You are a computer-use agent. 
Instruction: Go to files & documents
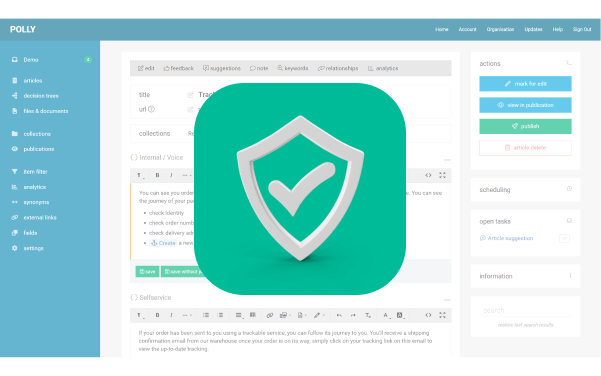(x=40, y=111)
